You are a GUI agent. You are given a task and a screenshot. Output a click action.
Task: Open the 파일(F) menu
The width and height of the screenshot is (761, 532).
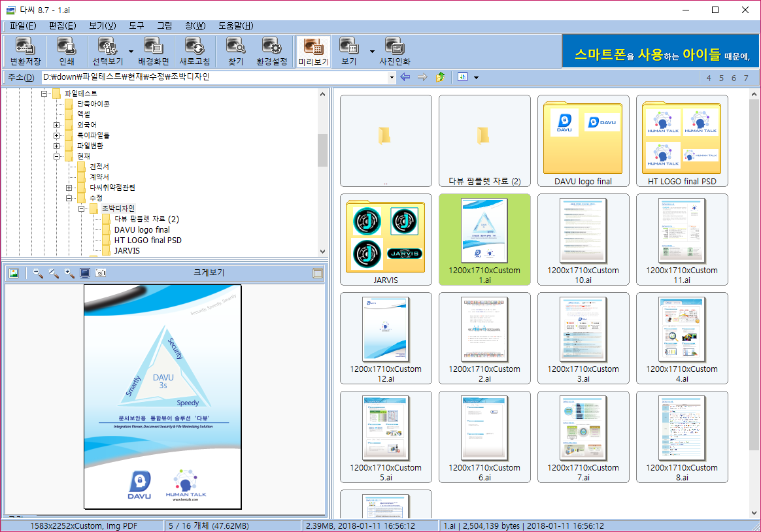click(x=23, y=25)
